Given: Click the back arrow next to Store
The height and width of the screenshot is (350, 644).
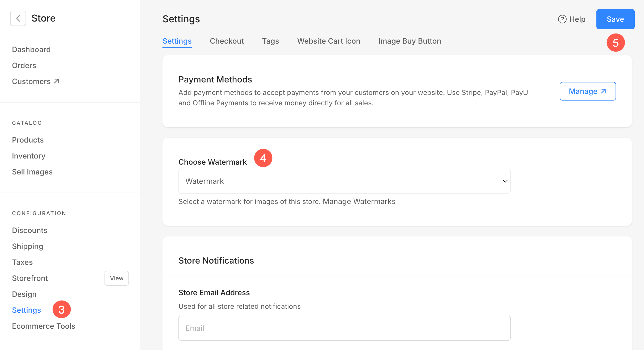Looking at the screenshot, I should coord(18,18).
